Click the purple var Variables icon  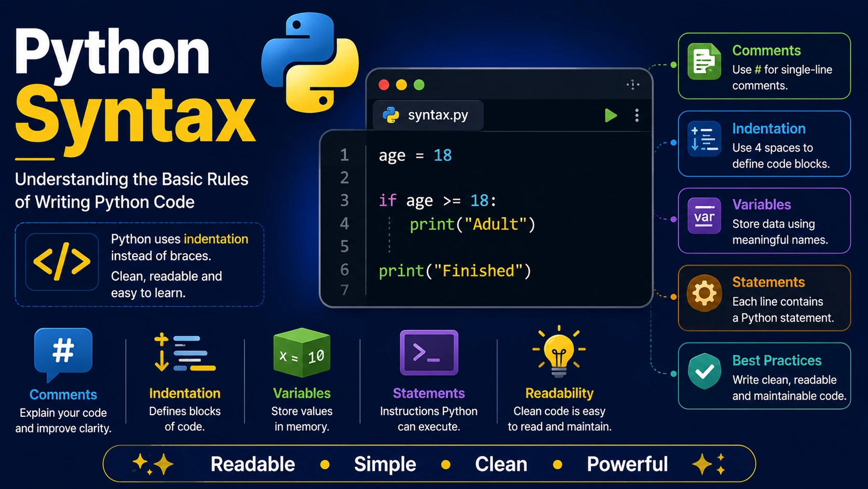pos(704,216)
